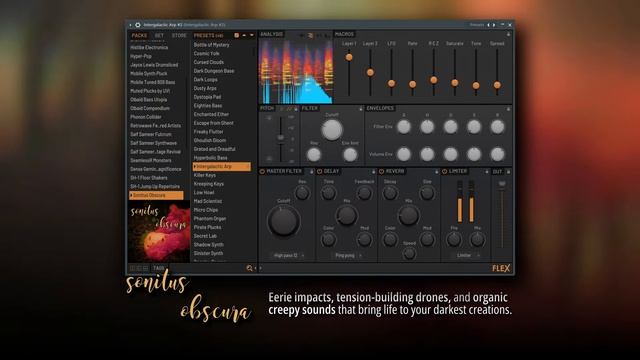The height and width of the screenshot is (360, 640).
Task: Lock the Delay section
Action: (x=373, y=172)
